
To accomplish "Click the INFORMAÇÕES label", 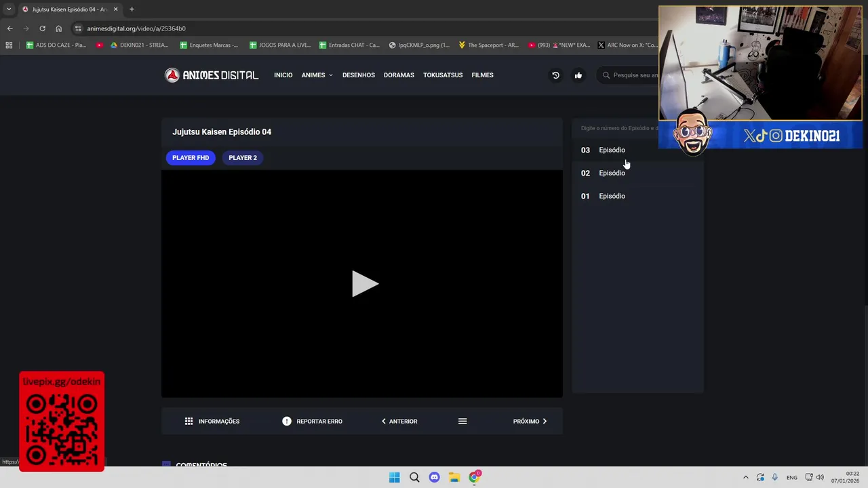I will [x=219, y=422].
